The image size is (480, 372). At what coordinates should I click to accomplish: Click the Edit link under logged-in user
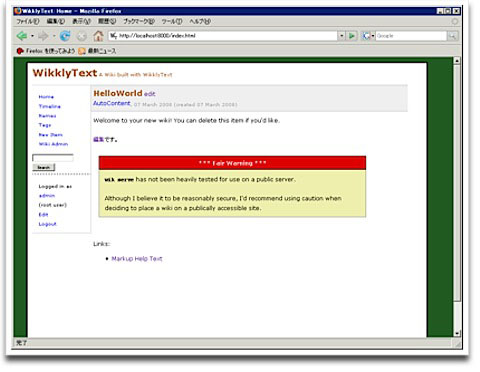[43, 215]
